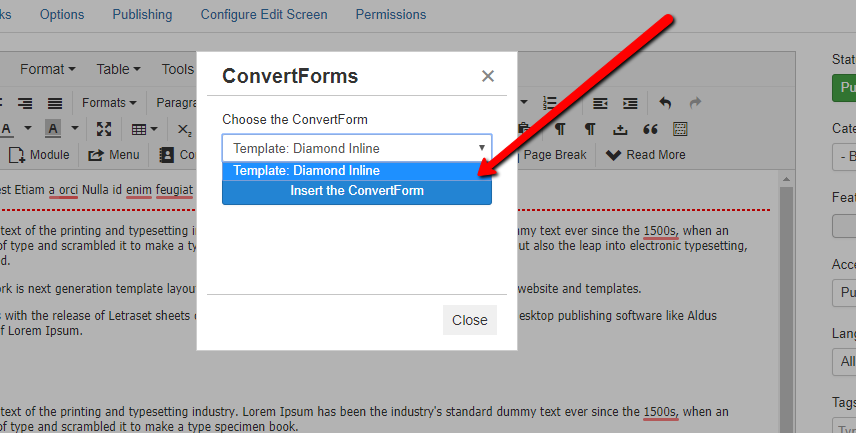
Task: Click the right-to-left paragraph mark icon
Action: point(590,129)
